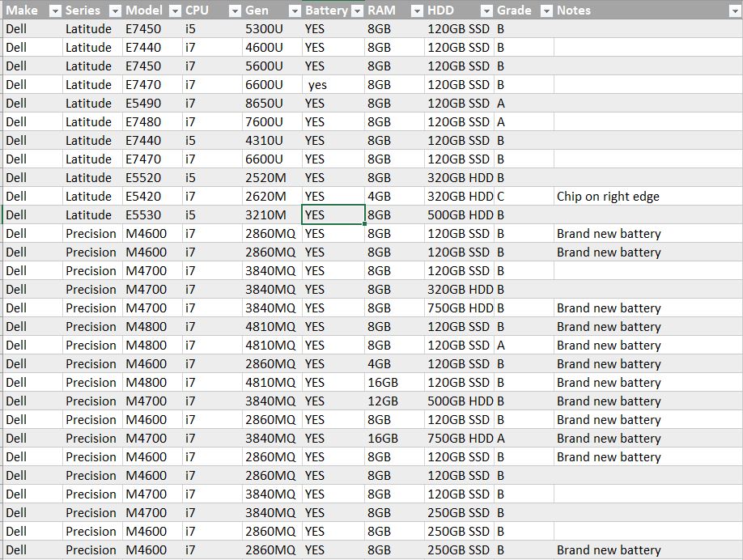Viewport: 743px width, 560px height.
Task: Select the Gen cell 4600U
Action: 273,48
